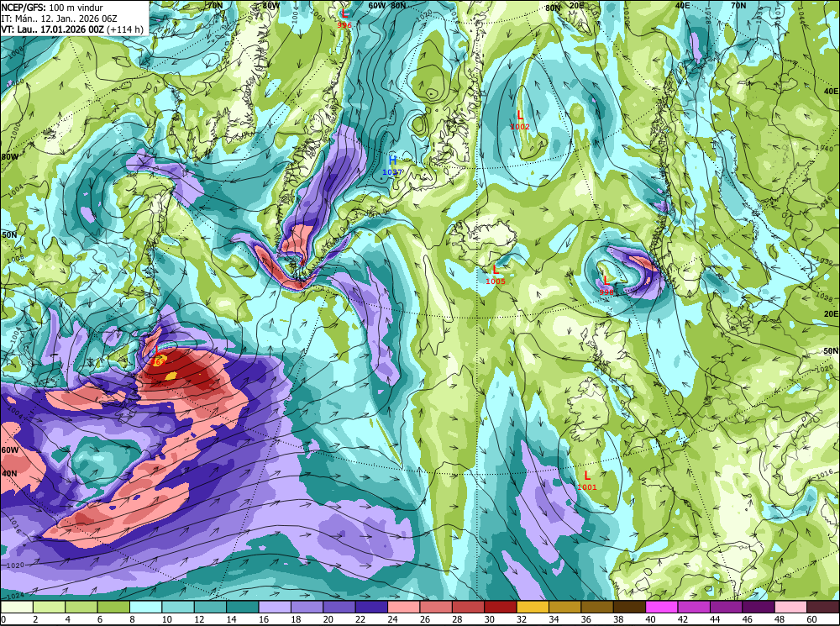Pick the magenta 40–42 legend swatch

tap(662, 607)
